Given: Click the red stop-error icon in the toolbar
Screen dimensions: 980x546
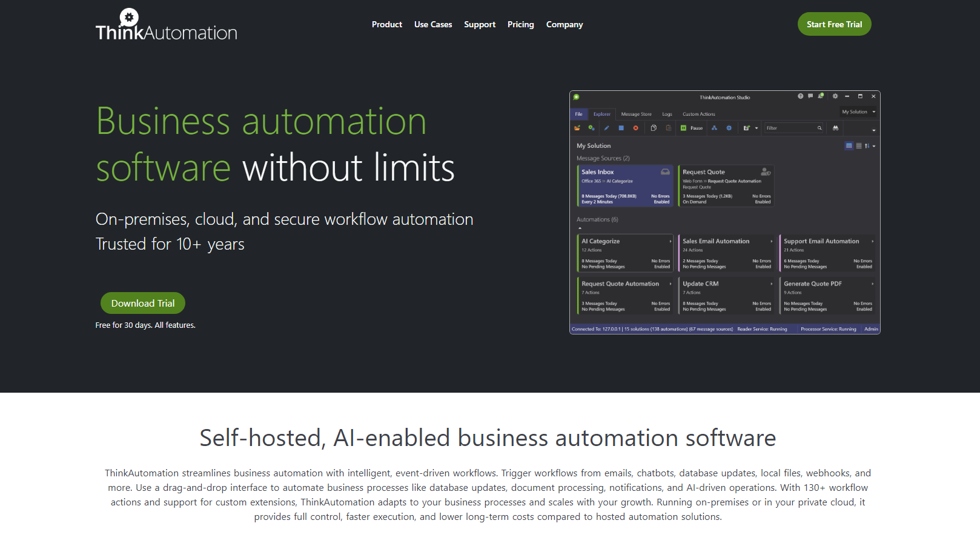Looking at the screenshot, I should (x=635, y=128).
